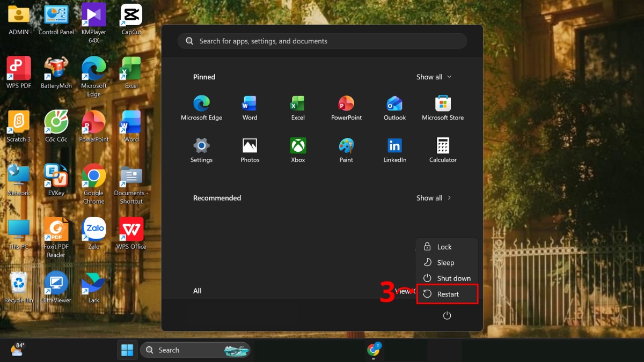The image size is (644, 362).
Task: Open Paint from pinned apps
Action: click(x=346, y=150)
